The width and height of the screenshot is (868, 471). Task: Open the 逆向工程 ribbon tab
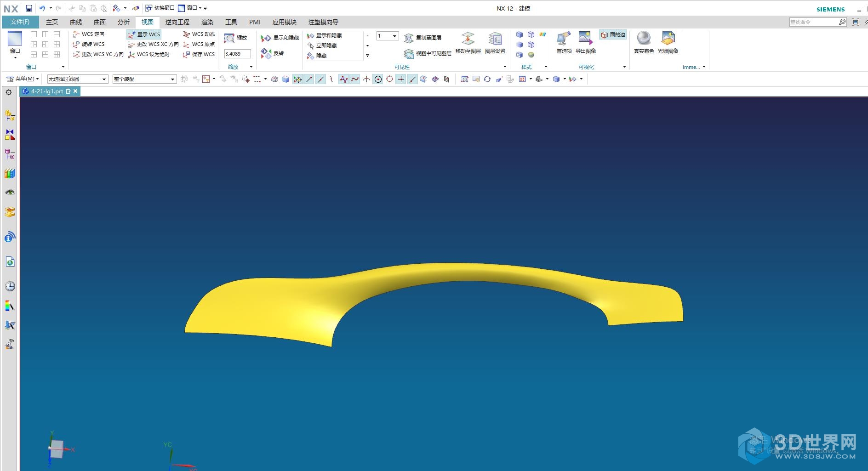pyautogui.click(x=177, y=22)
